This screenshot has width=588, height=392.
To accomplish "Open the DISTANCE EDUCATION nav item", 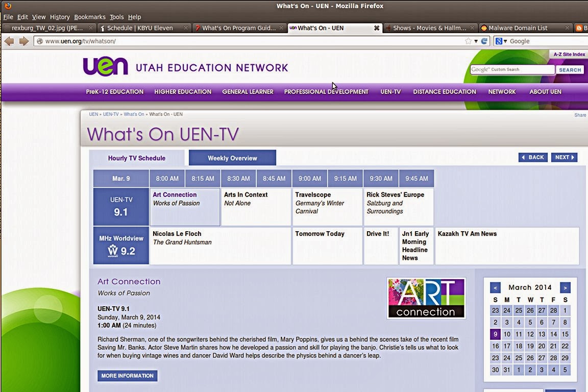I will (445, 92).
